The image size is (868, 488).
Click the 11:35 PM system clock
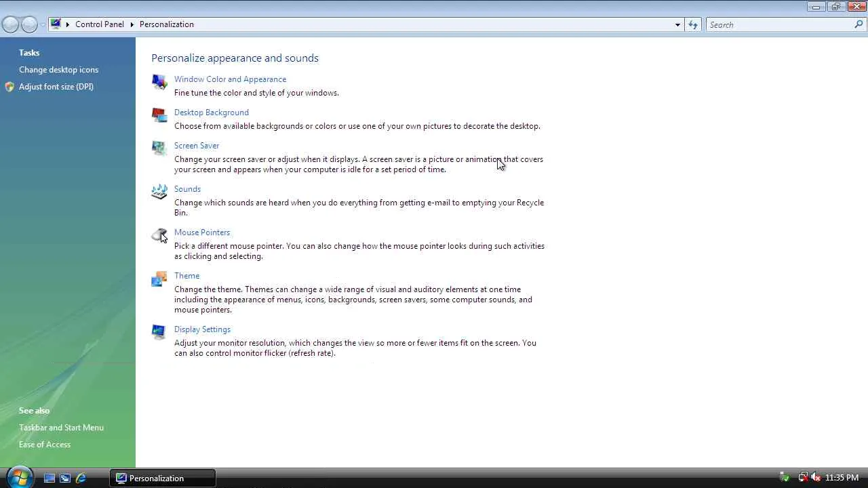[x=842, y=478]
